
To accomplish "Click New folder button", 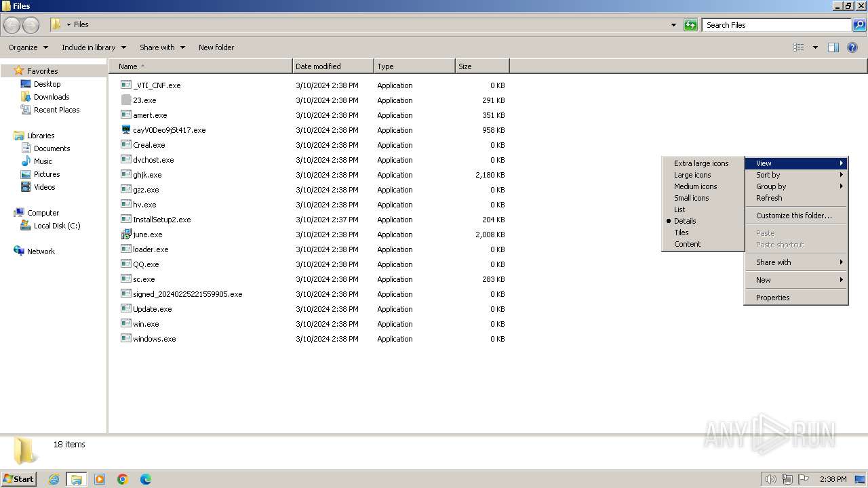I will pyautogui.click(x=216, y=47).
